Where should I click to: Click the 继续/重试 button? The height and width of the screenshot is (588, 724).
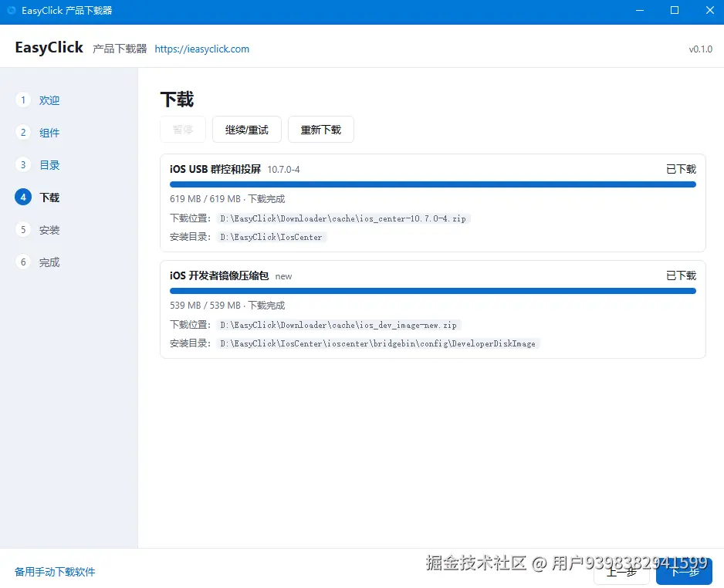pyautogui.click(x=246, y=130)
